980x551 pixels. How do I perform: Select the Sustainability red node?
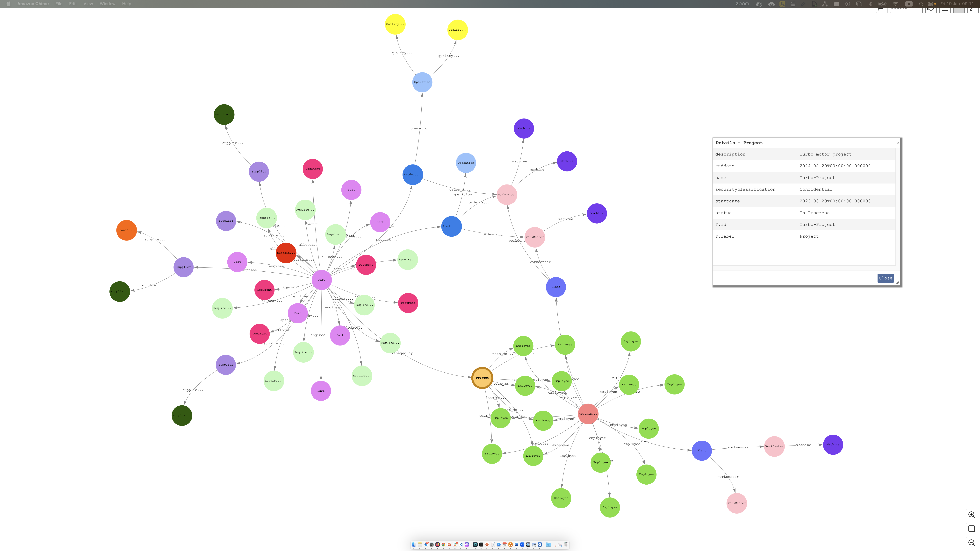point(286,253)
